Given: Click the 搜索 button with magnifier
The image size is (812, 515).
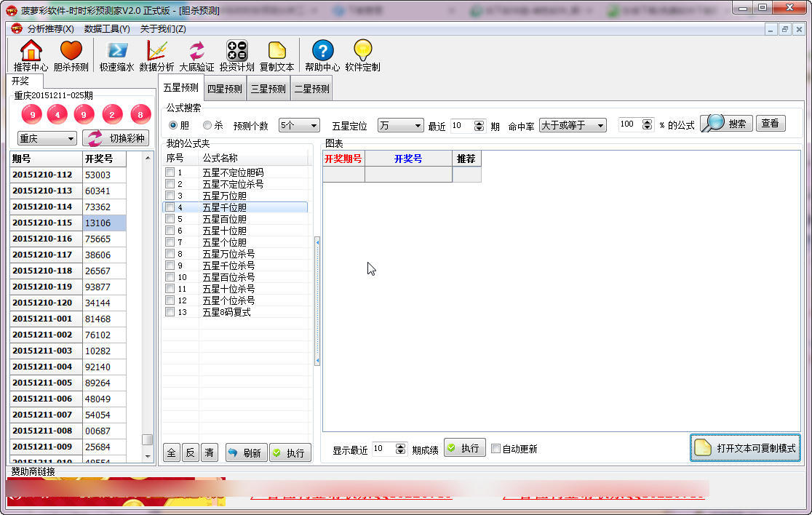Looking at the screenshot, I should pyautogui.click(x=725, y=124).
